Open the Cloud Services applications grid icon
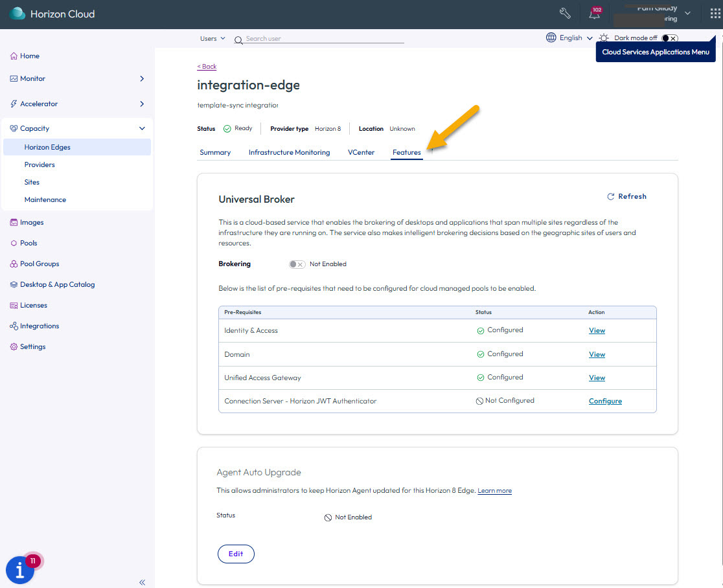 (x=715, y=14)
